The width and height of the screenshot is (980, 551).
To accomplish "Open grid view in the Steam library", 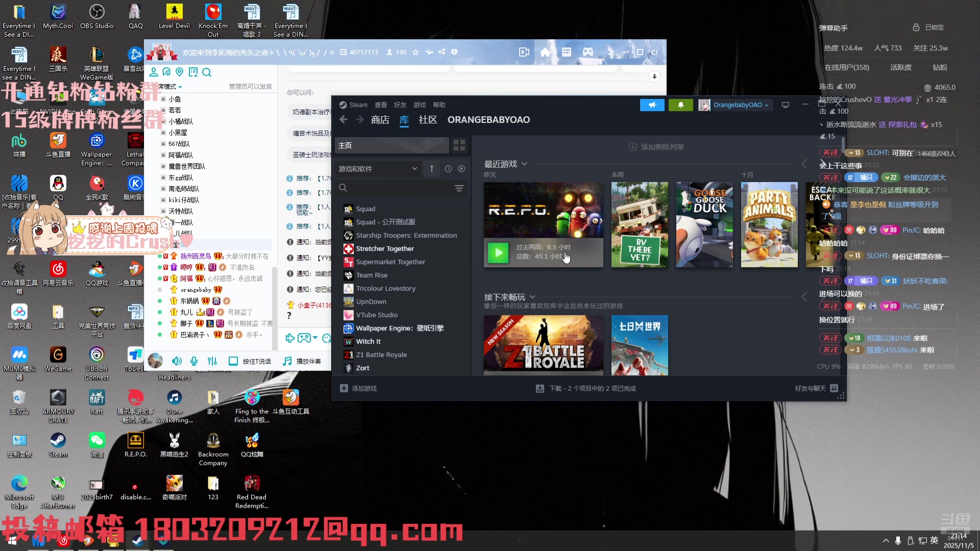I will coord(459,145).
